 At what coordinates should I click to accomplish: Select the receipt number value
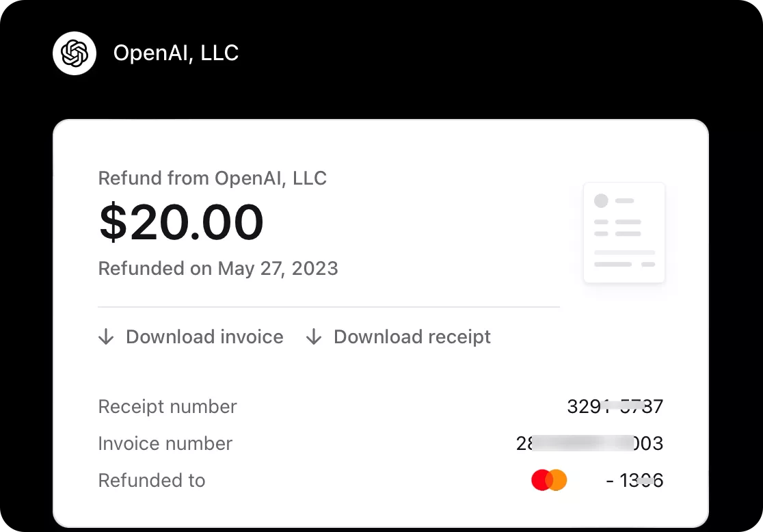click(615, 406)
